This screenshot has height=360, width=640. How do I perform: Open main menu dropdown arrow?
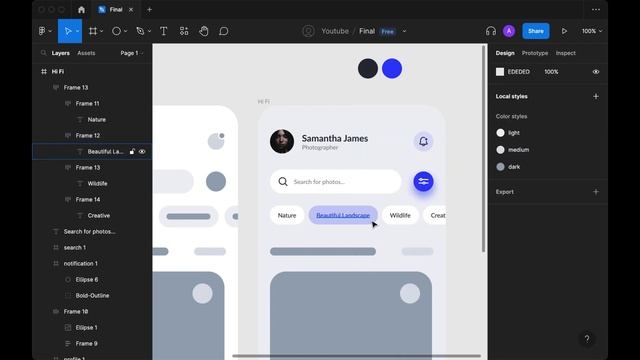[x=50, y=31]
